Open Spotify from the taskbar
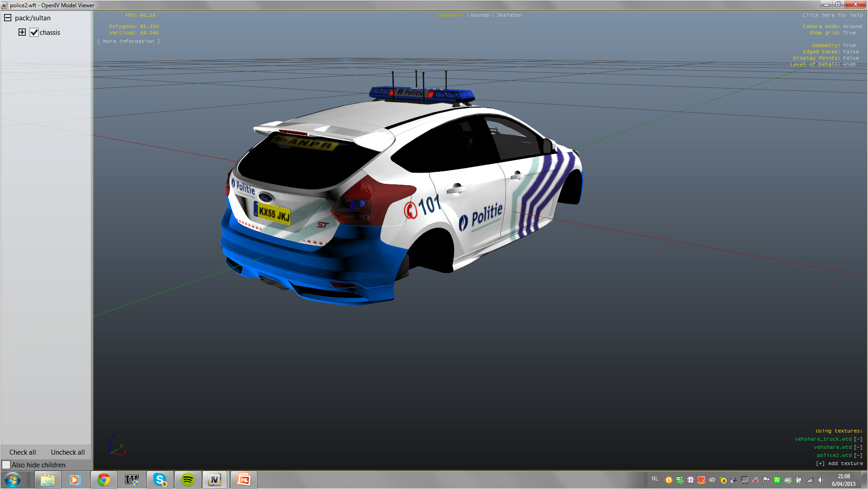 (188, 480)
